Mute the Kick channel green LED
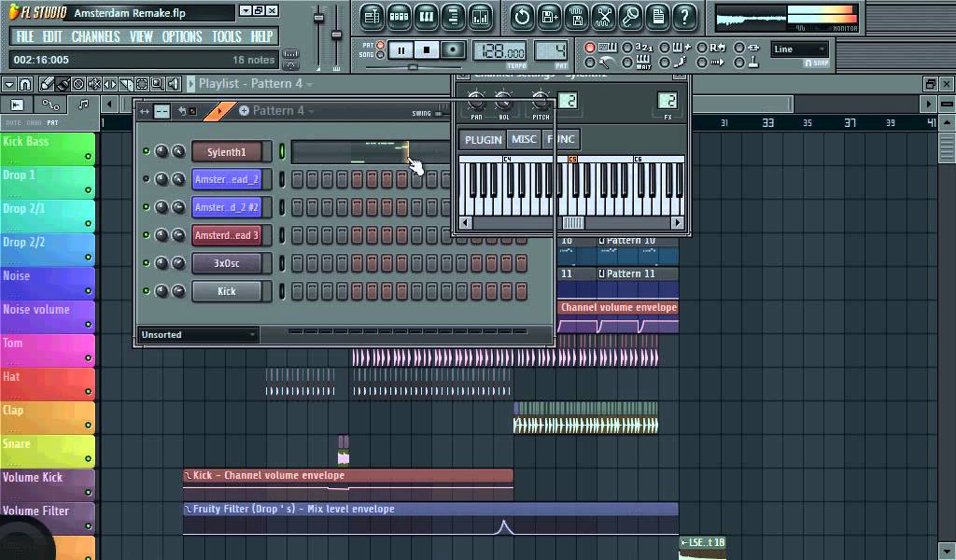The width and height of the screenshot is (956, 560). click(146, 290)
